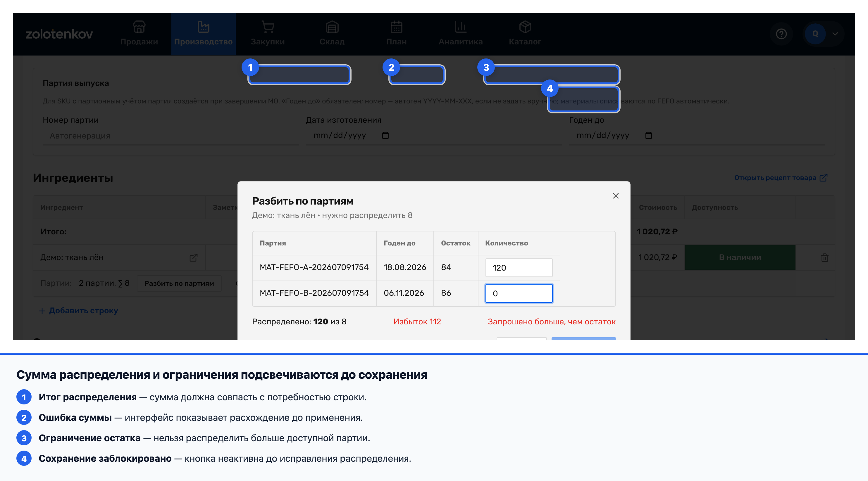This screenshot has width=868, height=481.
Task: Click the Дата изготовления date field
Action: click(433, 136)
